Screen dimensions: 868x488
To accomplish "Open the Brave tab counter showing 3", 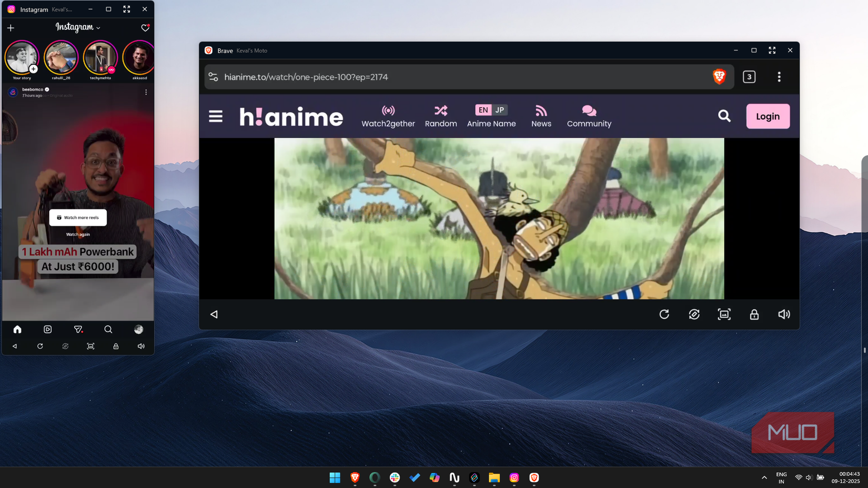I will [x=749, y=77].
